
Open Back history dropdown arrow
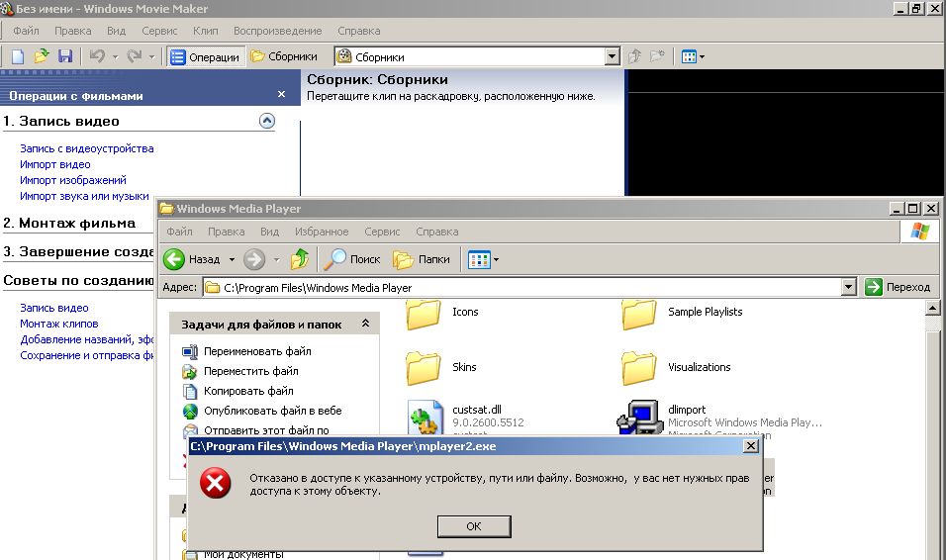tap(232, 259)
